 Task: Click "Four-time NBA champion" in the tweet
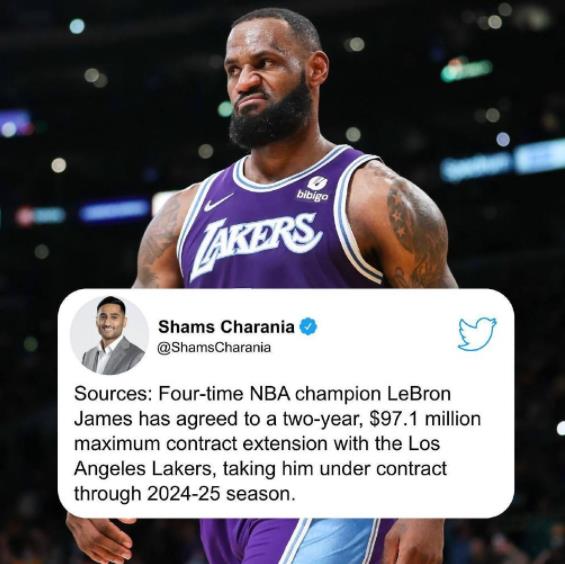click(x=270, y=394)
